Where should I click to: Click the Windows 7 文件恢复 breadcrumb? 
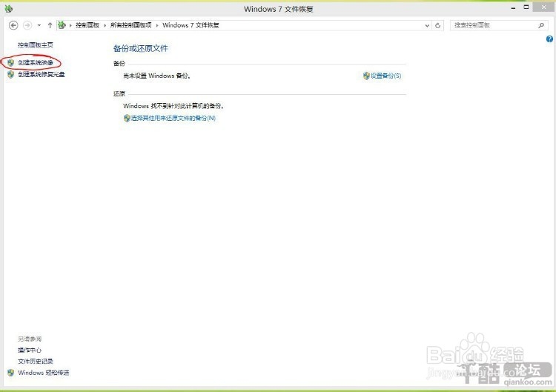pyautogui.click(x=191, y=25)
